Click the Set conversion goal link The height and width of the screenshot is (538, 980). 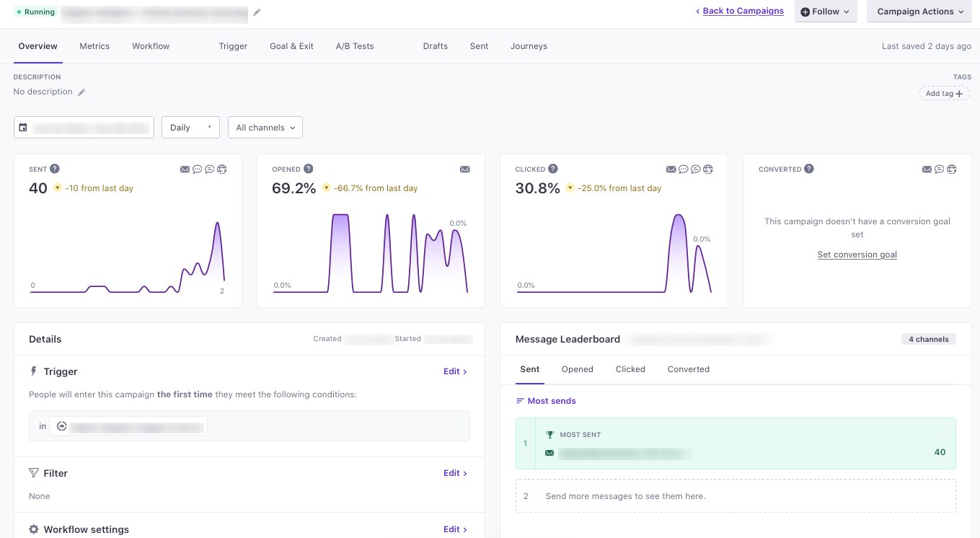tap(857, 255)
